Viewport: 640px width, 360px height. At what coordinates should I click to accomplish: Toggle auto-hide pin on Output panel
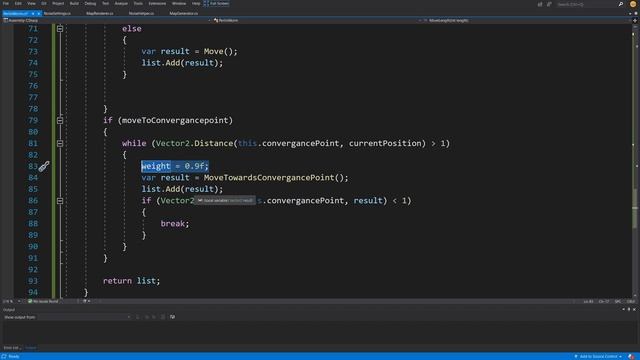629,310
